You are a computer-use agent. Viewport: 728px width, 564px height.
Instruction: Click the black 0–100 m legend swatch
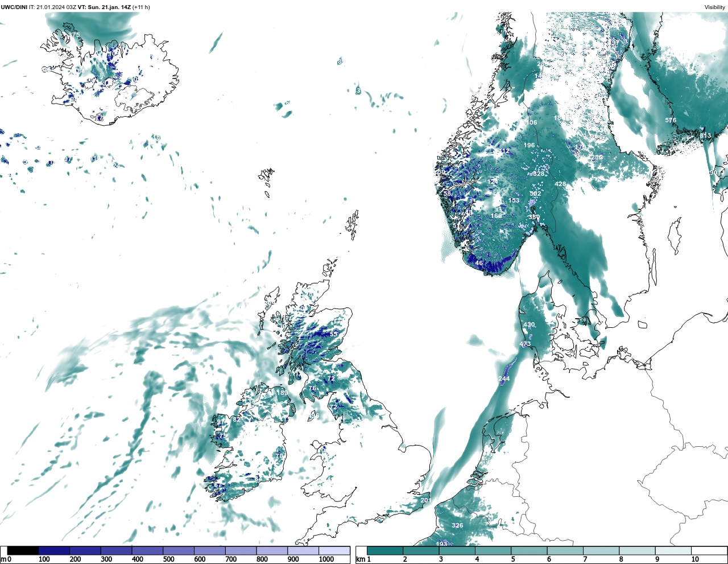pos(23,550)
